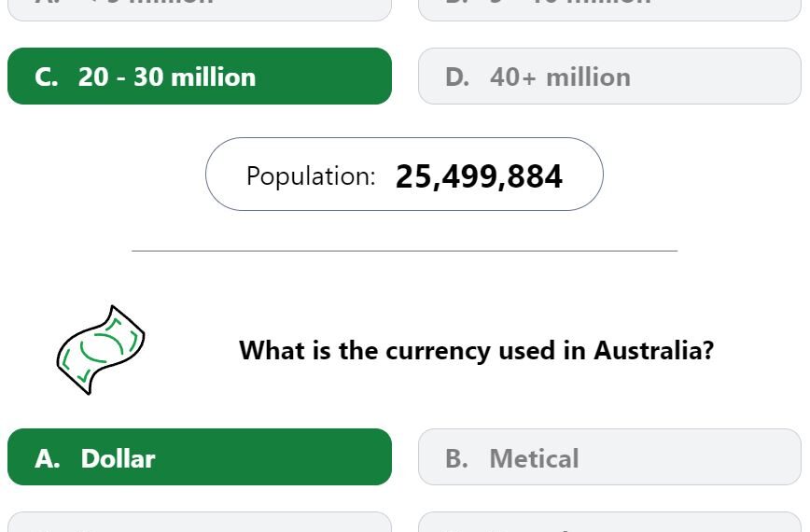Click the Australia currency question text

(476, 351)
